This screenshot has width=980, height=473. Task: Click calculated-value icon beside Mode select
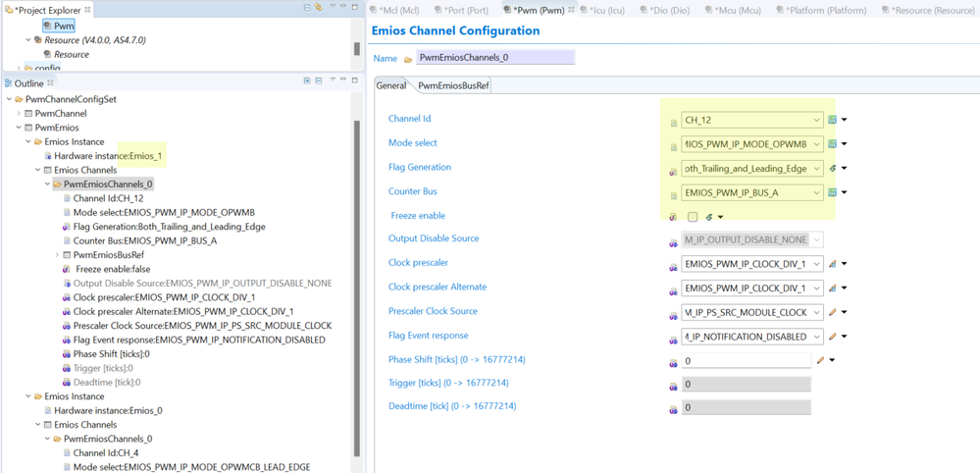(832, 144)
